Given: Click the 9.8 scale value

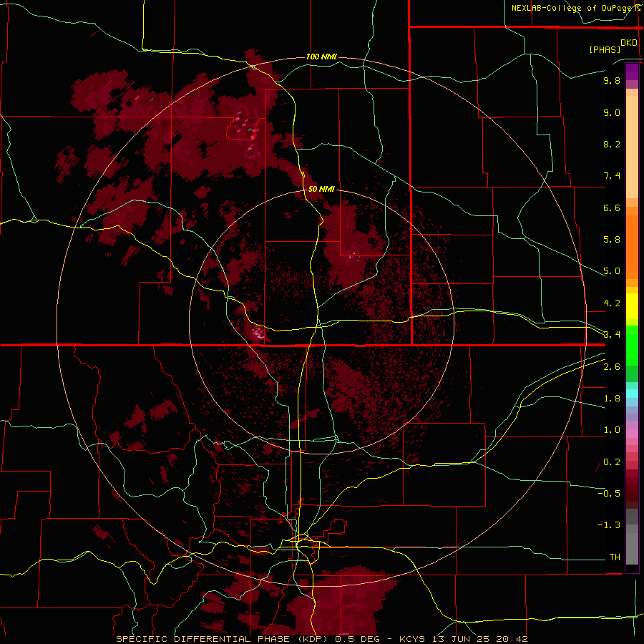Looking at the screenshot, I should click(612, 80).
